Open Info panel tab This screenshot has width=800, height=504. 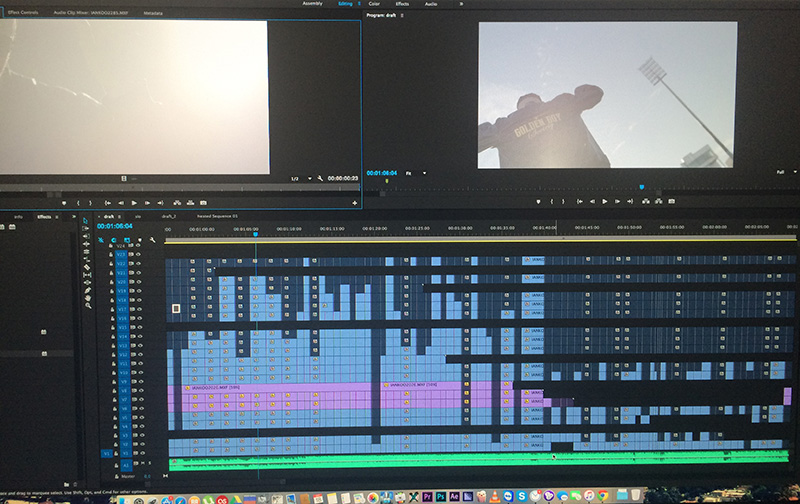click(x=18, y=217)
